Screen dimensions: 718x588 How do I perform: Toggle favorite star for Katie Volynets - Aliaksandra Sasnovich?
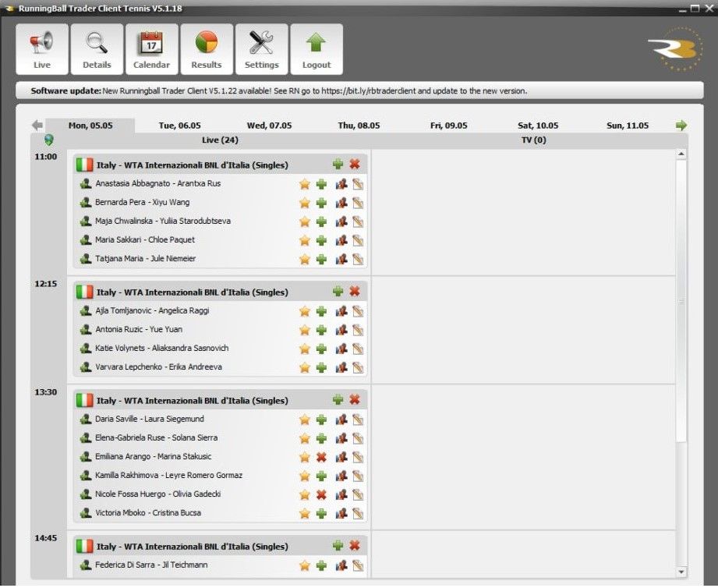305,349
